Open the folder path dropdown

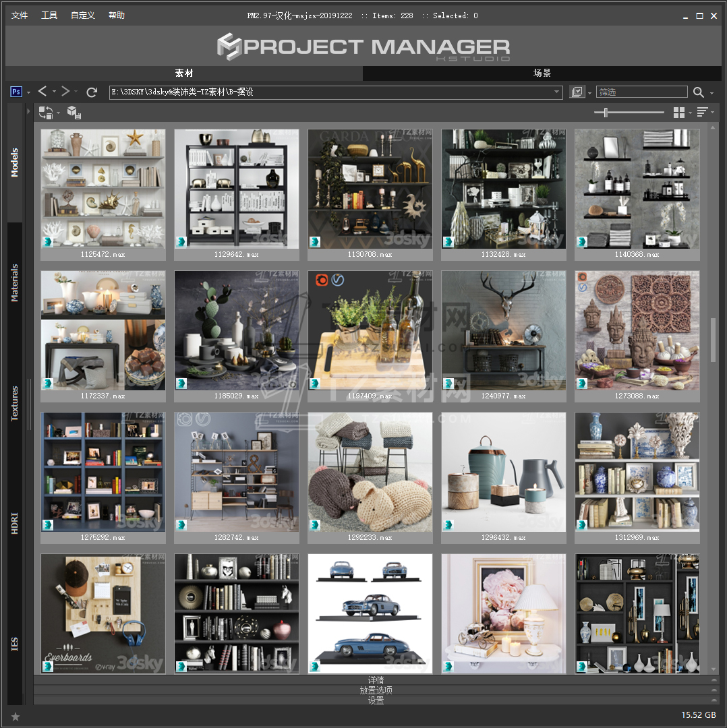point(556,92)
